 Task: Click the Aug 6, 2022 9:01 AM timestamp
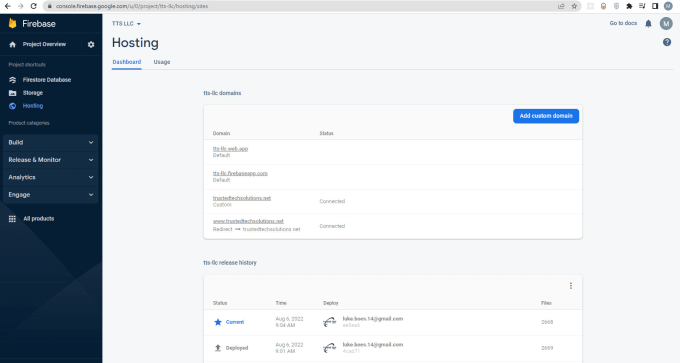coord(289,348)
